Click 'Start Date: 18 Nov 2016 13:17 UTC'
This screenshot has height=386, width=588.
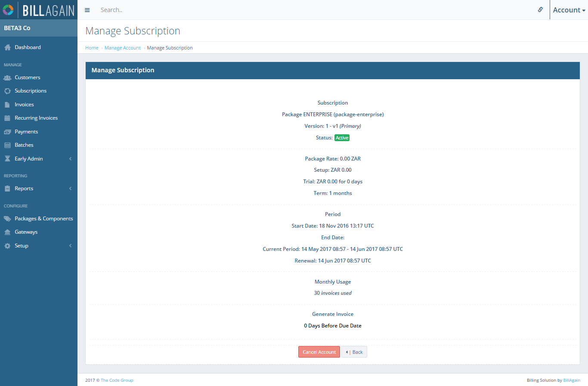333,226
